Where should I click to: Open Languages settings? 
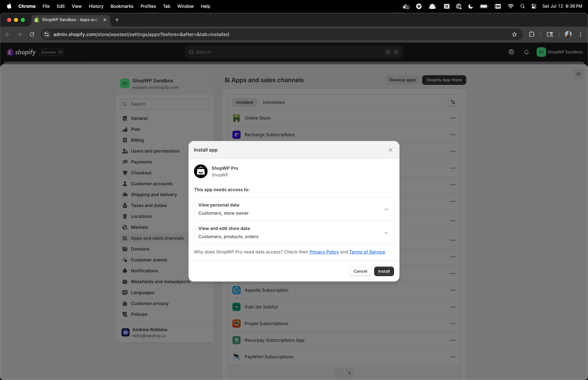pos(165,292)
